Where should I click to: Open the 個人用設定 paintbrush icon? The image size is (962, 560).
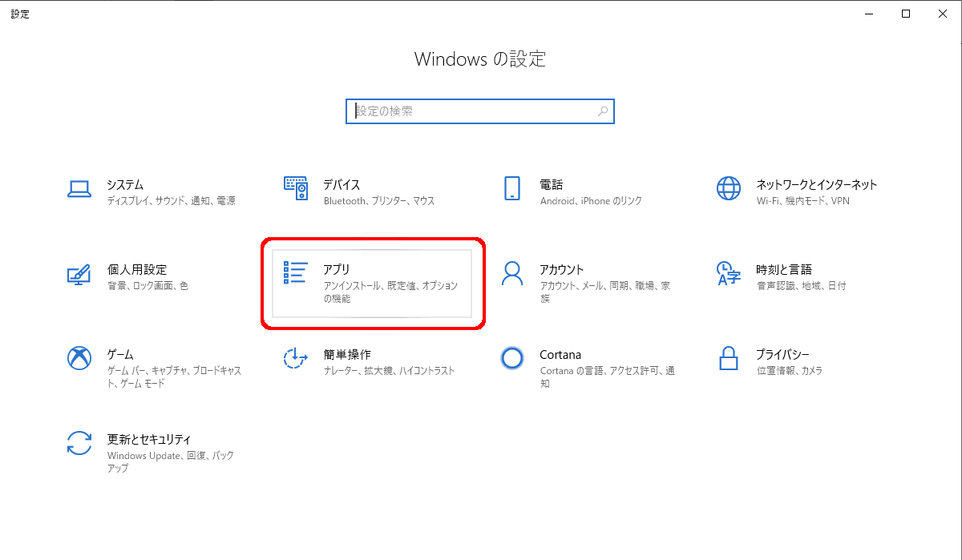point(79,273)
